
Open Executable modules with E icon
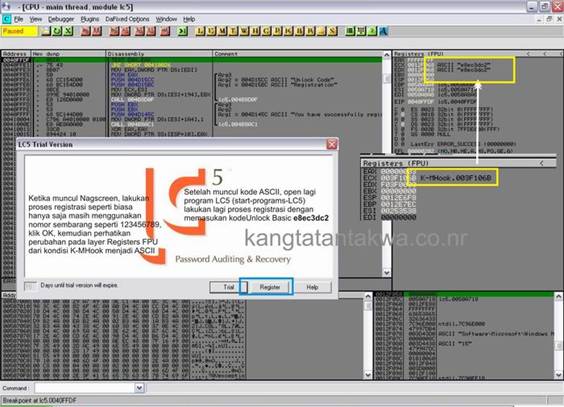pyautogui.click(x=212, y=31)
